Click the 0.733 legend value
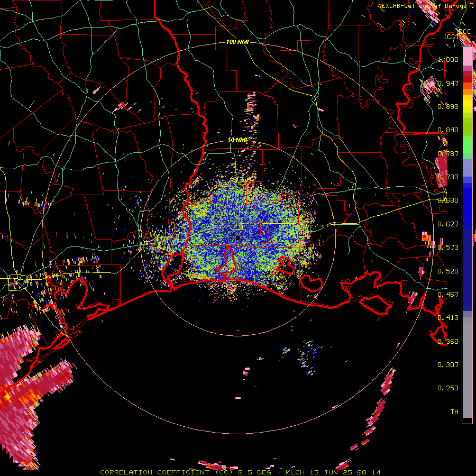476x476 pixels. [448, 177]
